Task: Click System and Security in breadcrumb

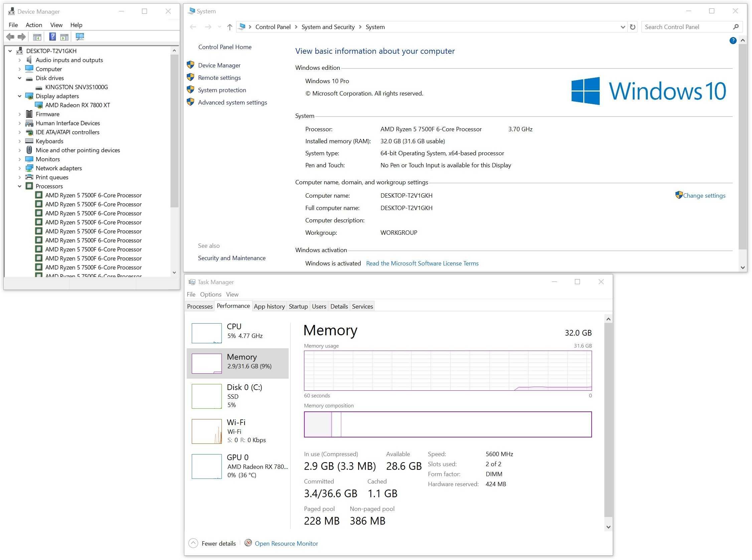Action: coord(328,27)
